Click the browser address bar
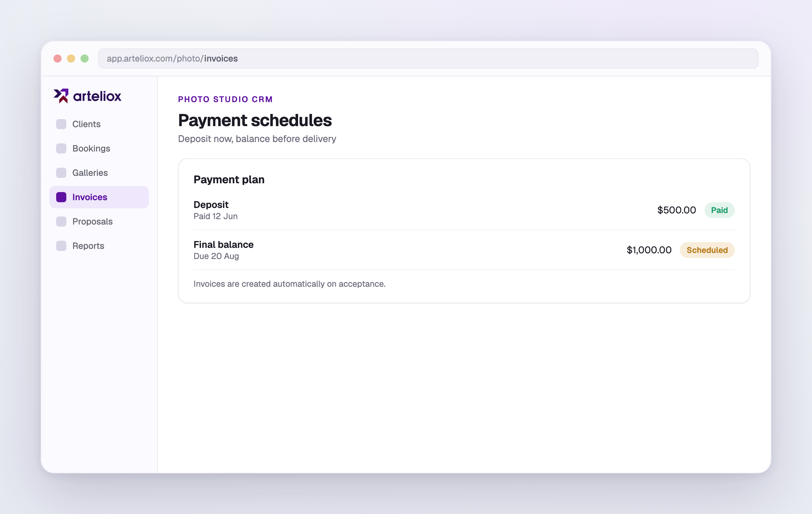The height and width of the screenshot is (514, 812). click(428, 59)
